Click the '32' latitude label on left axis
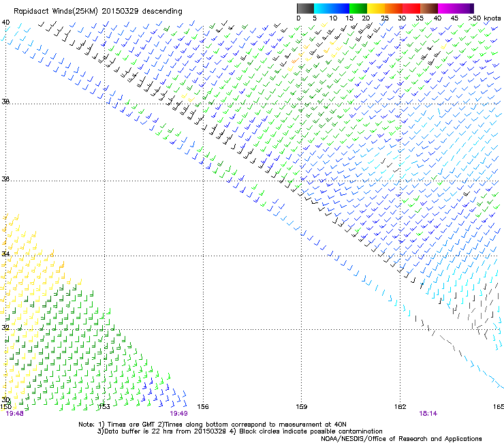 [x=5, y=328]
